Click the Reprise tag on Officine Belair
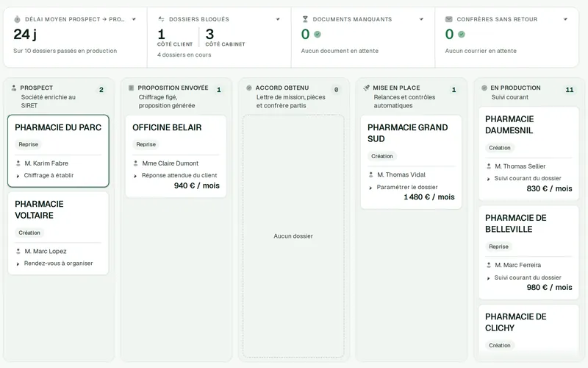This screenshot has height=368, width=588. click(146, 144)
